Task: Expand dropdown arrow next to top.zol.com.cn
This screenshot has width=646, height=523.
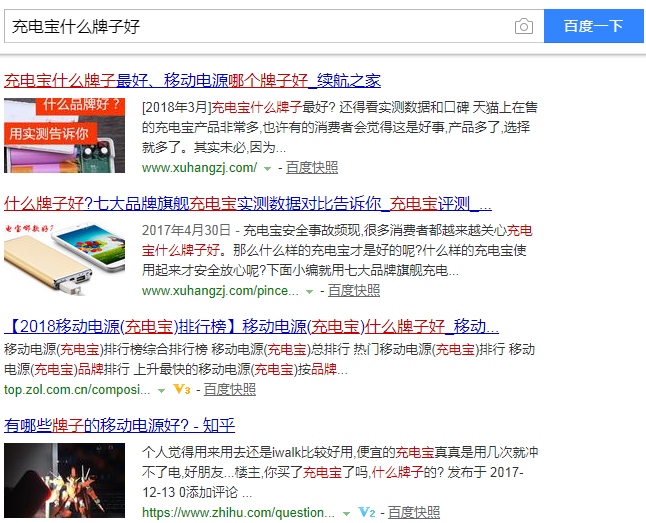Action: 162,391
